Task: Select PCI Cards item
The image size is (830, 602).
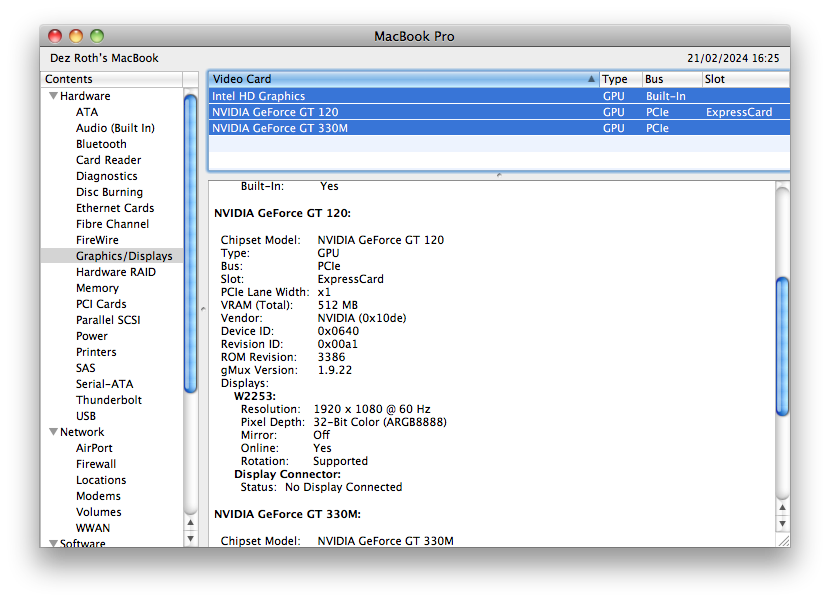Action: pyautogui.click(x=101, y=304)
